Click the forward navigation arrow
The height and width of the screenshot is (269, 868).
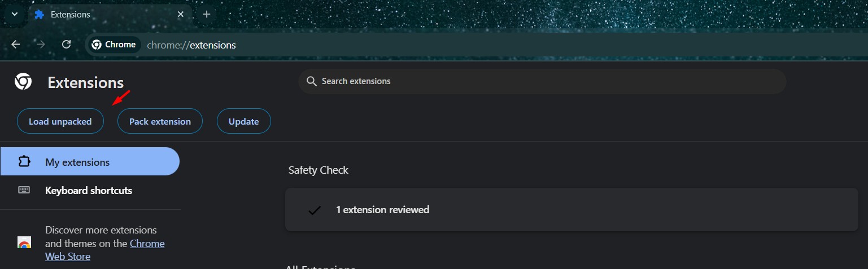pyautogui.click(x=41, y=45)
